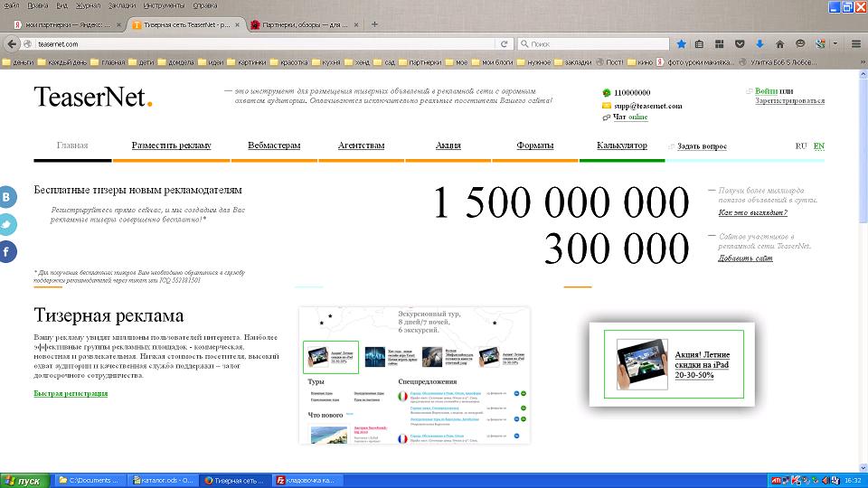Click 'Задать вопрос' link

click(x=702, y=146)
